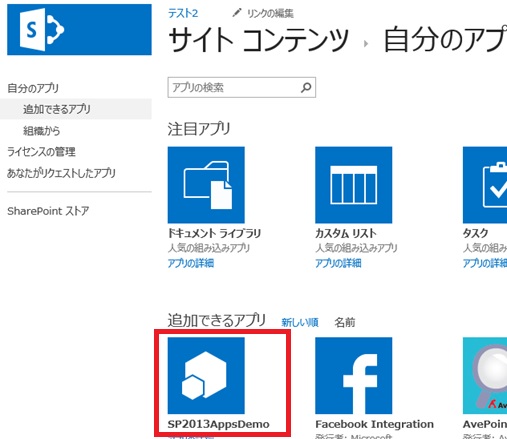Open the Tasks clipboard app tile
Screen dimensions: 507x439
[485, 185]
